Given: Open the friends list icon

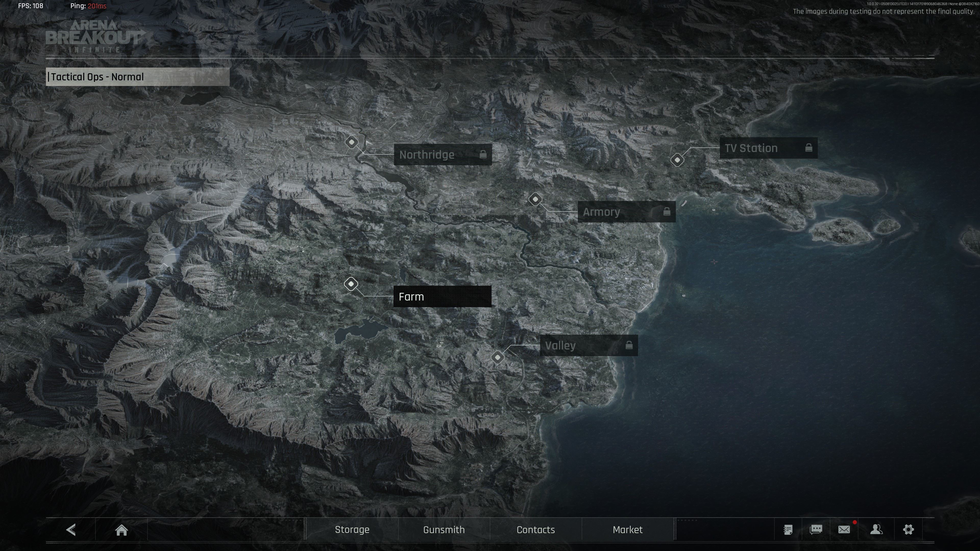Looking at the screenshot, I should click(876, 530).
